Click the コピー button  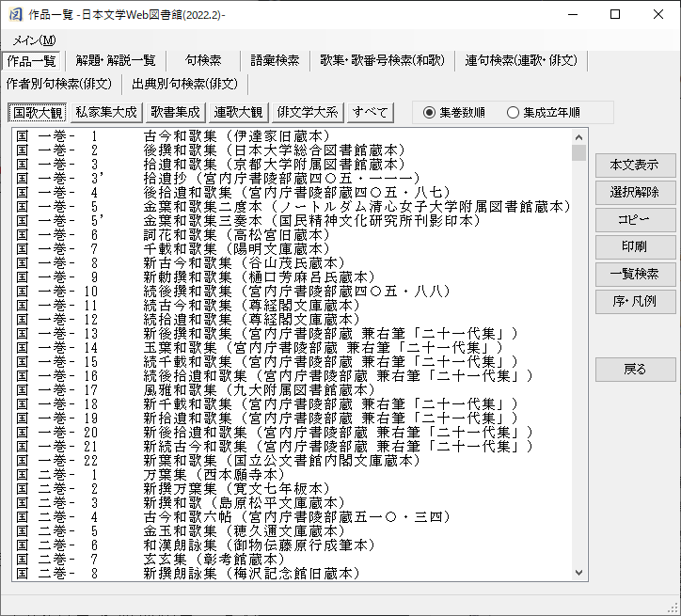tap(635, 220)
